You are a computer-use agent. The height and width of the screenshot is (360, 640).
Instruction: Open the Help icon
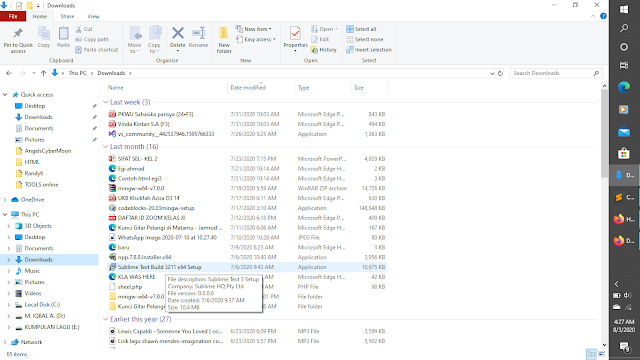tap(603, 16)
